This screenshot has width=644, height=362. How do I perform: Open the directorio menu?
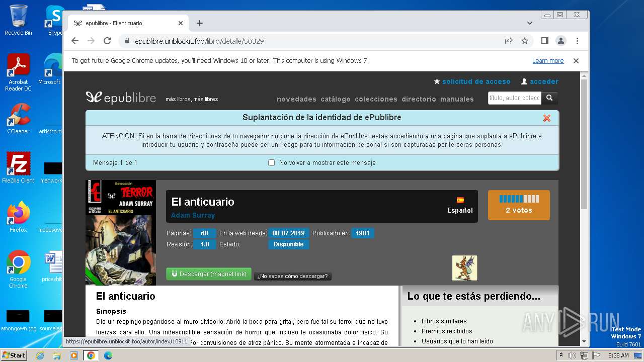pyautogui.click(x=419, y=99)
